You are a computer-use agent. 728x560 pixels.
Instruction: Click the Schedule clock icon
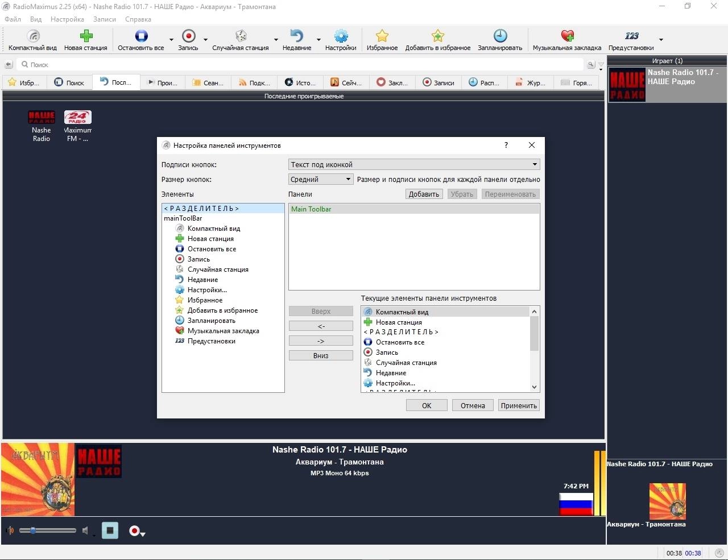(x=500, y=36)
